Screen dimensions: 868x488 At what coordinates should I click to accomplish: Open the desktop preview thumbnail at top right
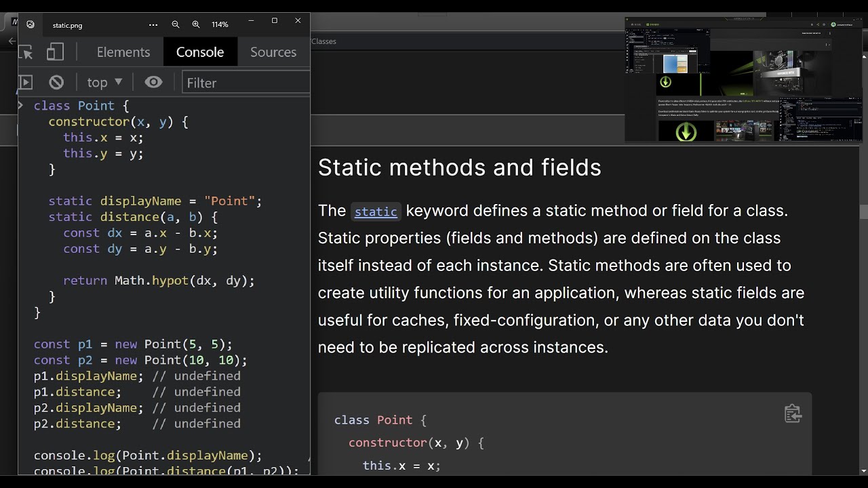point(743,79)
